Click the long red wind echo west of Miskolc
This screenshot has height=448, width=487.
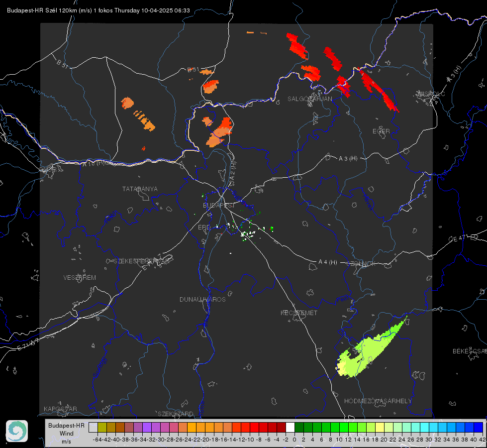378,90
